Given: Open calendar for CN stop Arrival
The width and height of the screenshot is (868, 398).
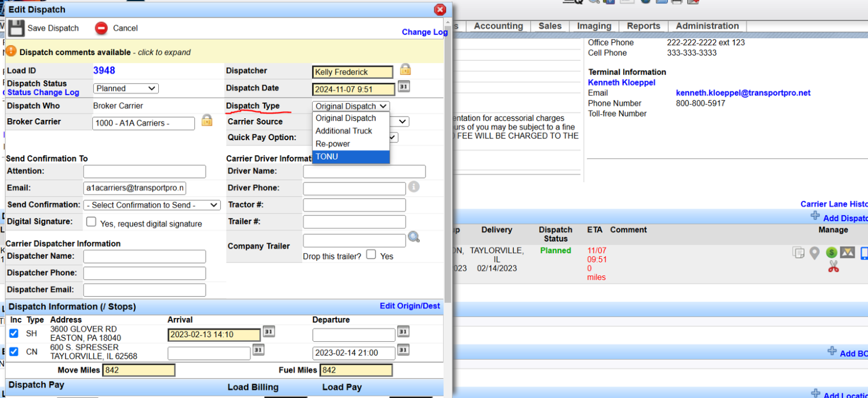Looking at the screenshot, I should [259, 350].
